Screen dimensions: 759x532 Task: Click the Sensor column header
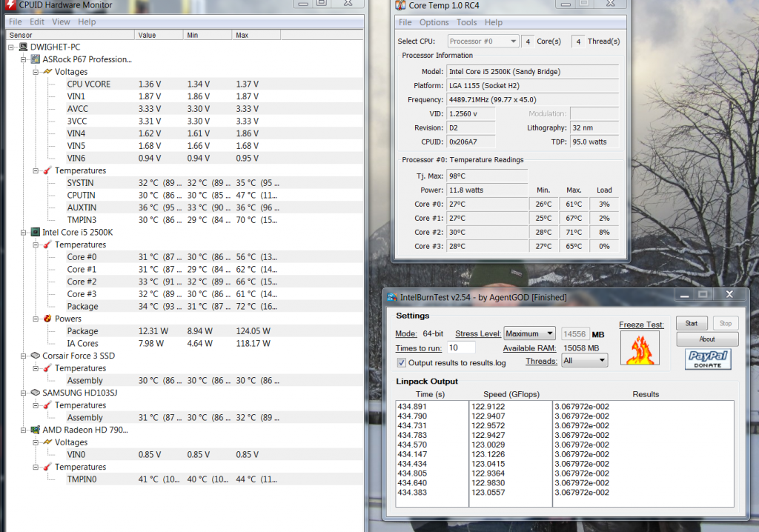(x=70, y=35)
